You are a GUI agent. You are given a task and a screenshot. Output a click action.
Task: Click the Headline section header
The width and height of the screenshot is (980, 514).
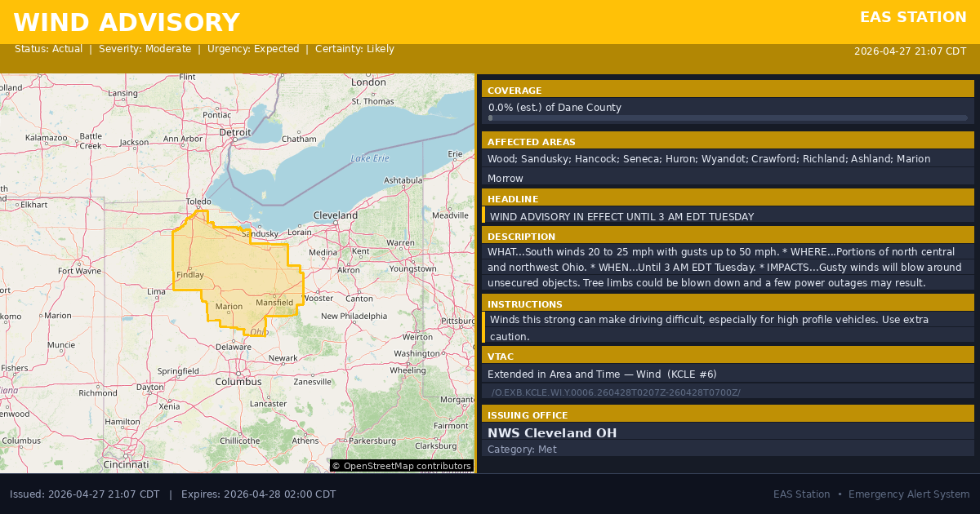pos(513,199)
